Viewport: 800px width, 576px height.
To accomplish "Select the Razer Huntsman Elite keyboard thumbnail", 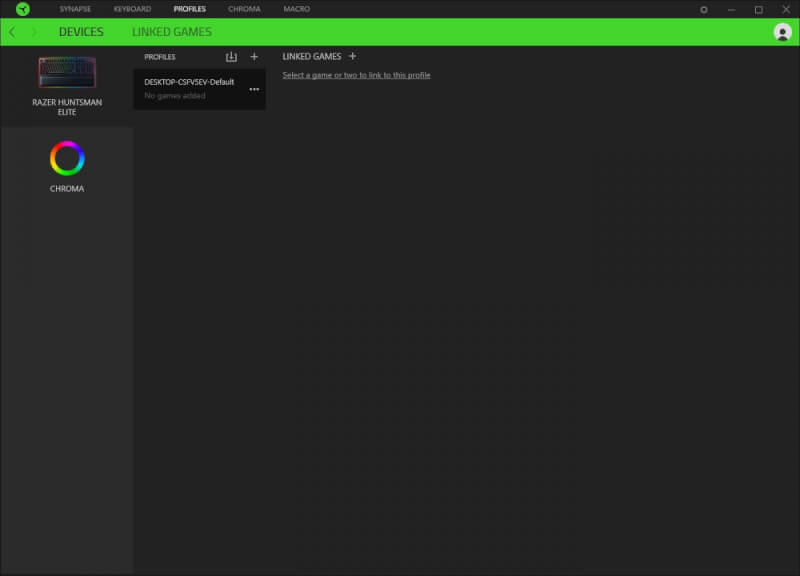I will 67,72.
